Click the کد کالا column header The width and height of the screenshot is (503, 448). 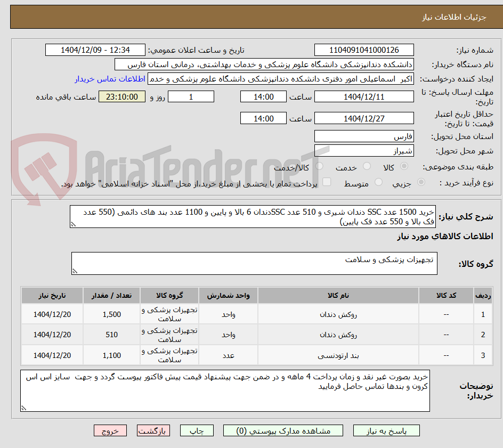pos(446,295)
